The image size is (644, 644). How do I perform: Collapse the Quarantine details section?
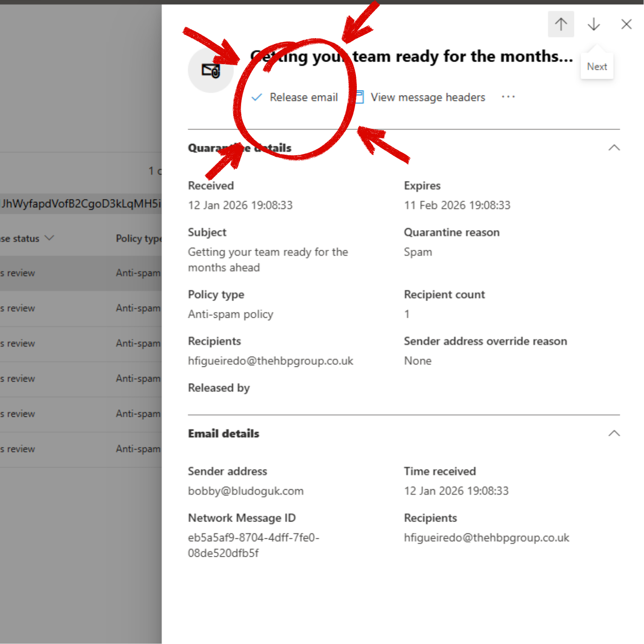(614, 148)
